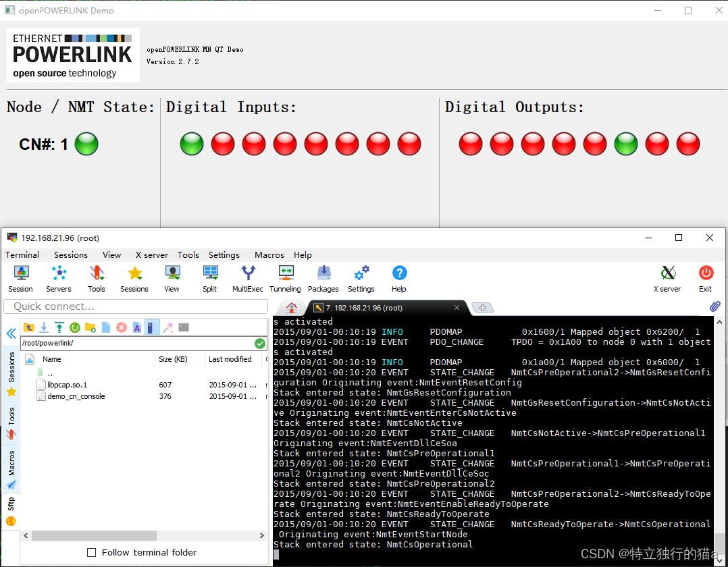
Task: Click the green Digital Outputs LED
Action: coord(626,144)
